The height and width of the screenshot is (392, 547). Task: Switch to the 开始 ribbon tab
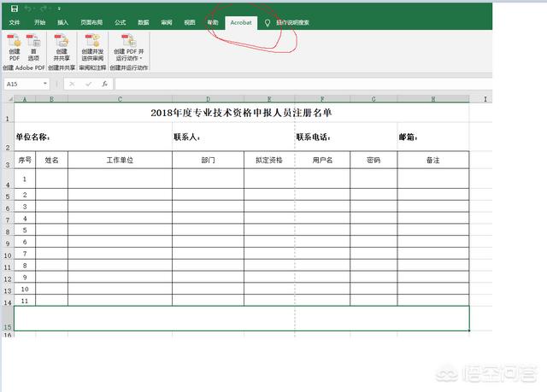(x=40, y=23)
